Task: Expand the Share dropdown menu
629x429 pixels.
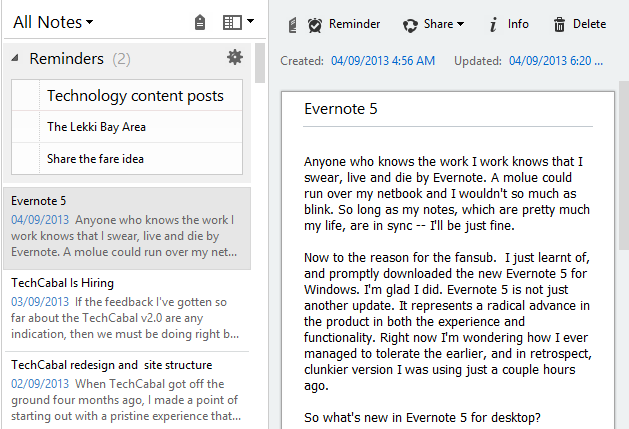Action: (x=433, y=24)
